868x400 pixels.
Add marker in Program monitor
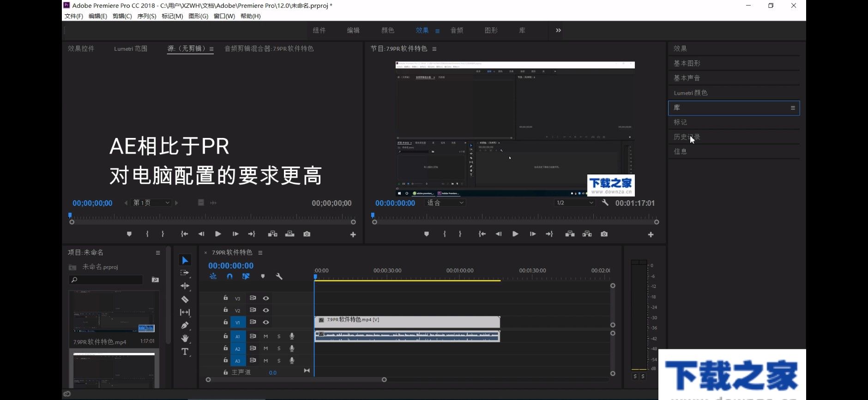click(x=426, y=234)
